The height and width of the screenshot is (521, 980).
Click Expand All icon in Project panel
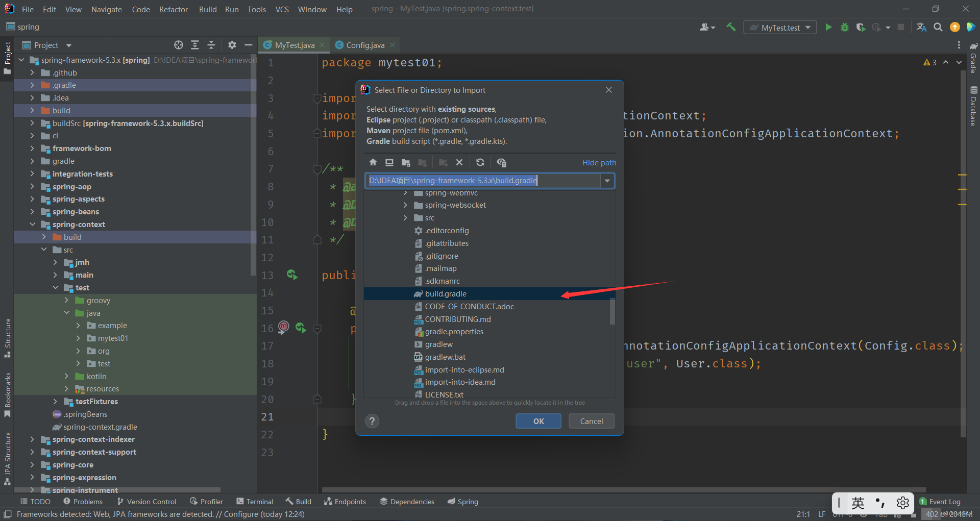coord(194,45)
